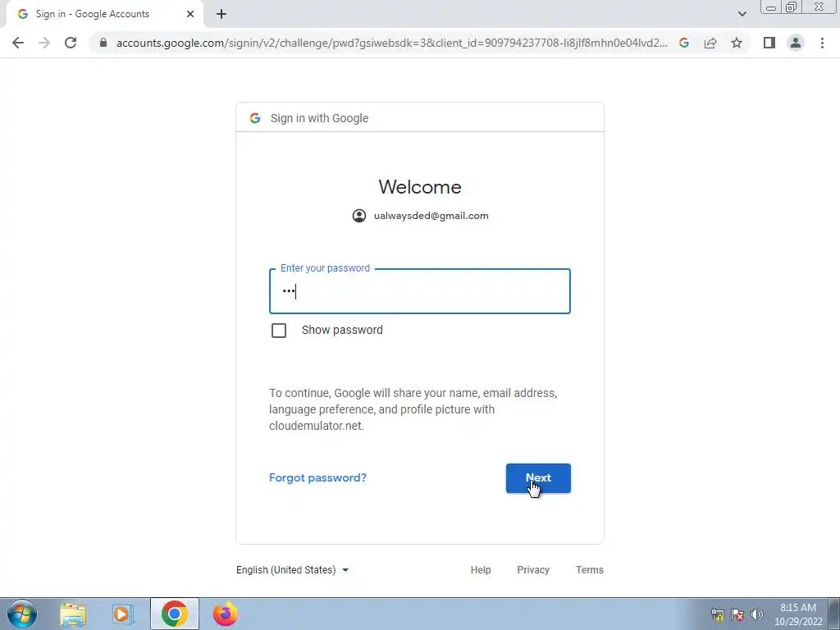This screenshot has width=840, height=630.
Task: Reload the page
Action: point(71,43)
